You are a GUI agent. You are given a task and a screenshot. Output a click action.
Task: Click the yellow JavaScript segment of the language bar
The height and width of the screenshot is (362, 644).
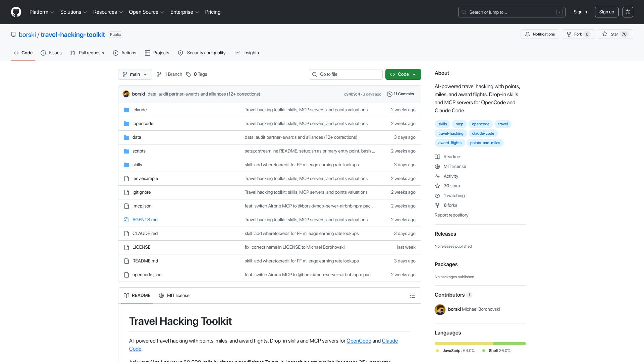coord(464,344)
